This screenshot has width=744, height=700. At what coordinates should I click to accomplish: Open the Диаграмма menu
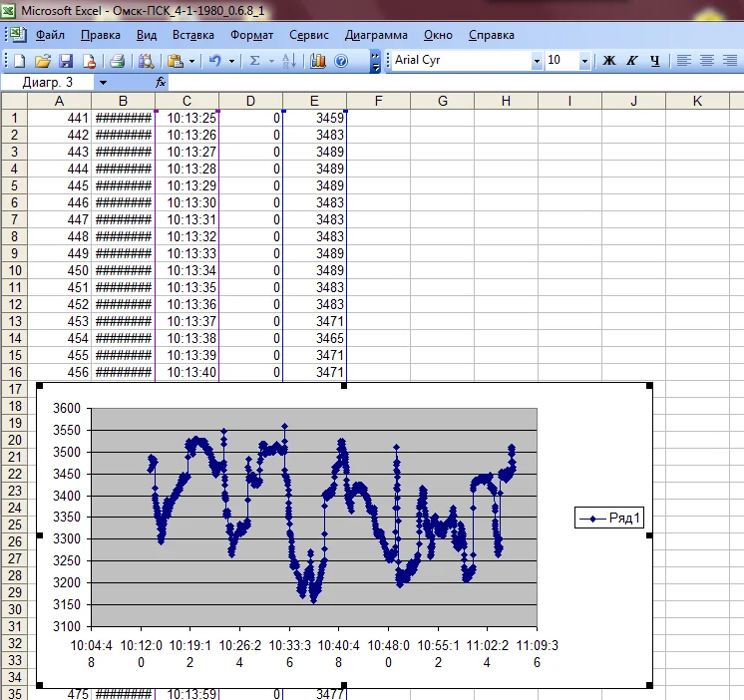[376, 35]
